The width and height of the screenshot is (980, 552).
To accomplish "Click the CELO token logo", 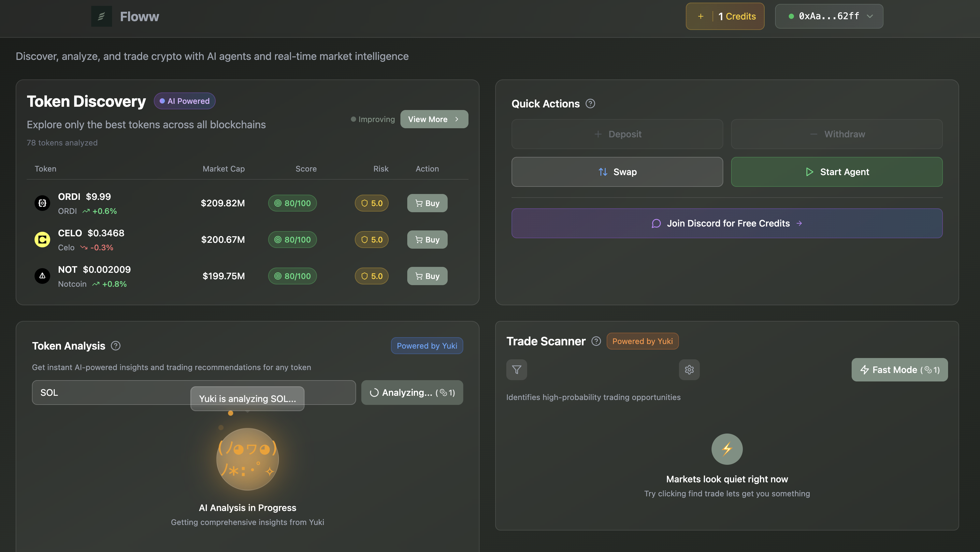I will 42,240.
